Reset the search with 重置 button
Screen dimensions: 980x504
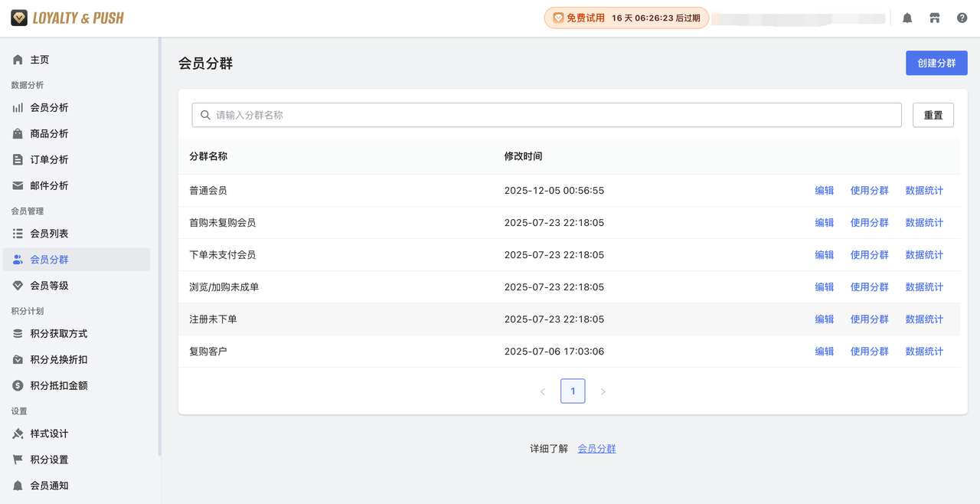933,114
